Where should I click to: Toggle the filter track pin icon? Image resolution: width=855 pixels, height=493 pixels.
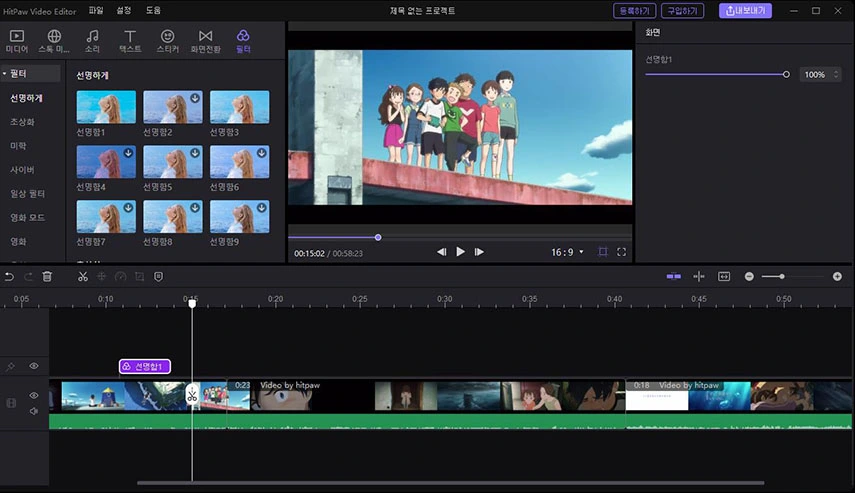10,366
